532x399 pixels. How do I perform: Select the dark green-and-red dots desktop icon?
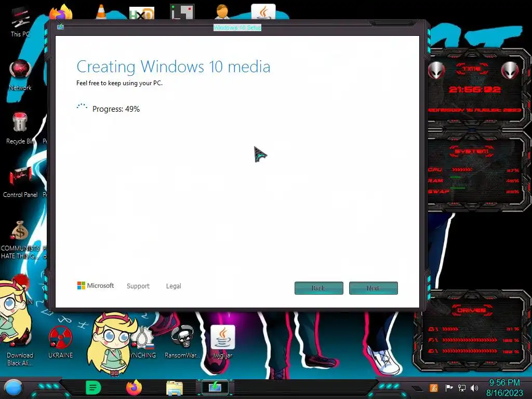point(182,12)
